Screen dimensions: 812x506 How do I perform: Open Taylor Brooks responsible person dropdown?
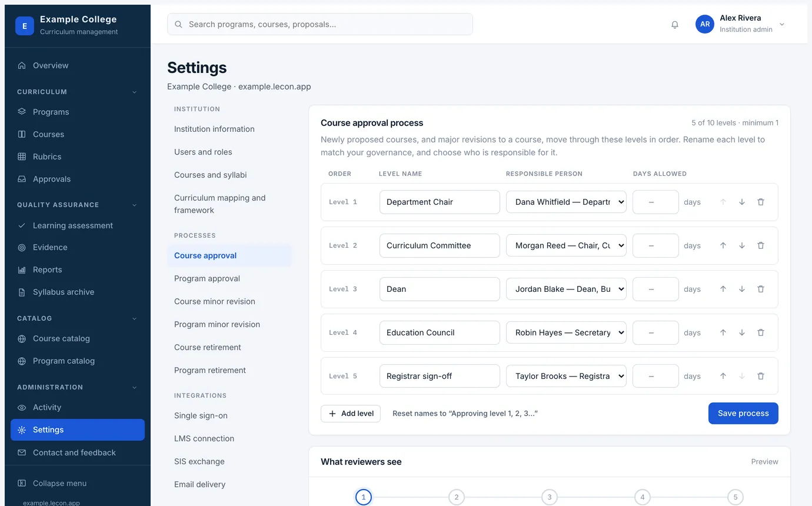[x=566, y=376]
